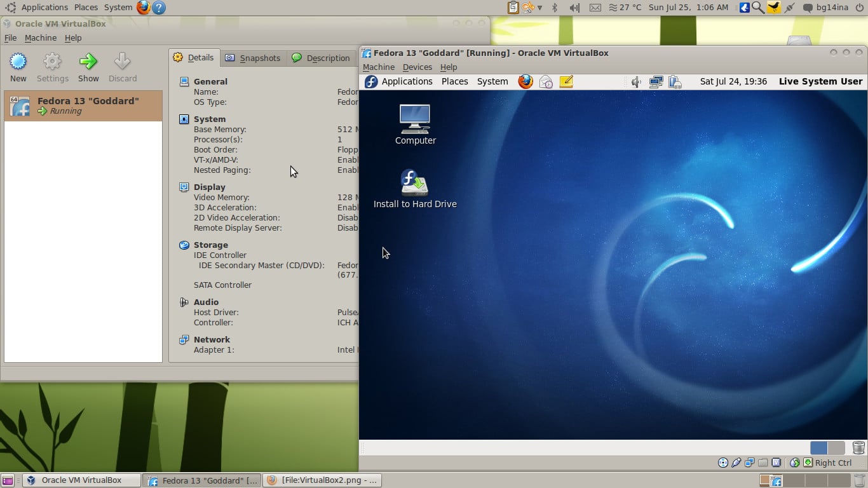The width and height of the screenshot is (868, 488).
Task: Click the USB devices status icon
Action: 736,463
